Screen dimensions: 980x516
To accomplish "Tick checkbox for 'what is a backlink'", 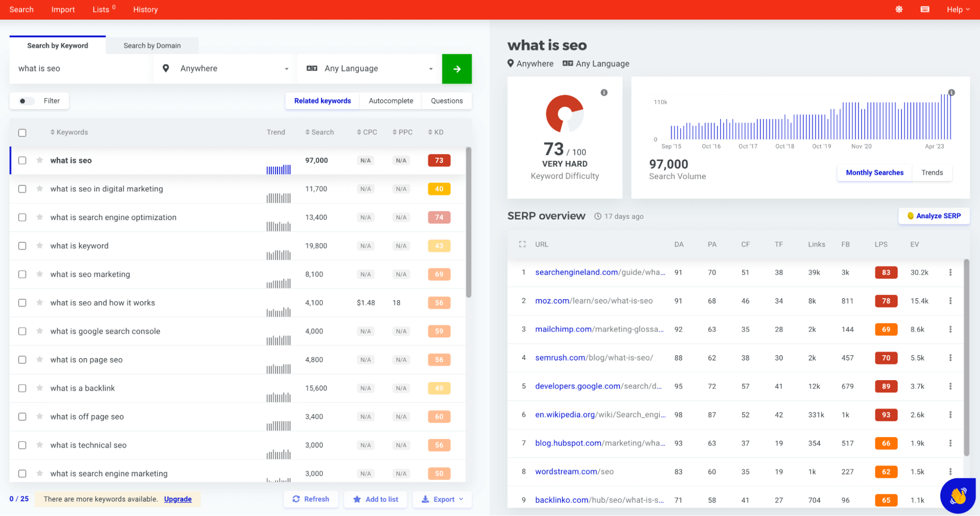I will pos(22,388).
